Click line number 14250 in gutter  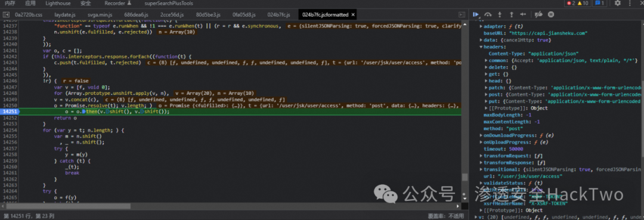[x=10, y=106]
